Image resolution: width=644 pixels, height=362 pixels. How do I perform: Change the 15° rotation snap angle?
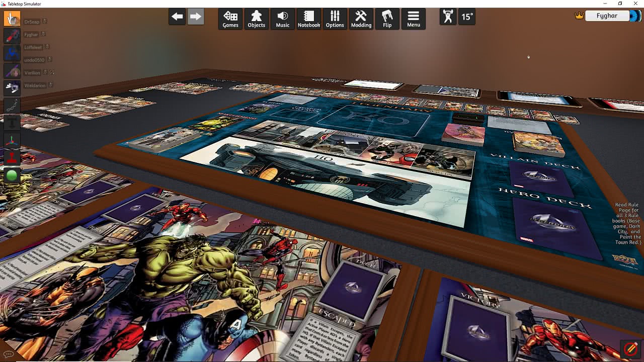[467, 17]
